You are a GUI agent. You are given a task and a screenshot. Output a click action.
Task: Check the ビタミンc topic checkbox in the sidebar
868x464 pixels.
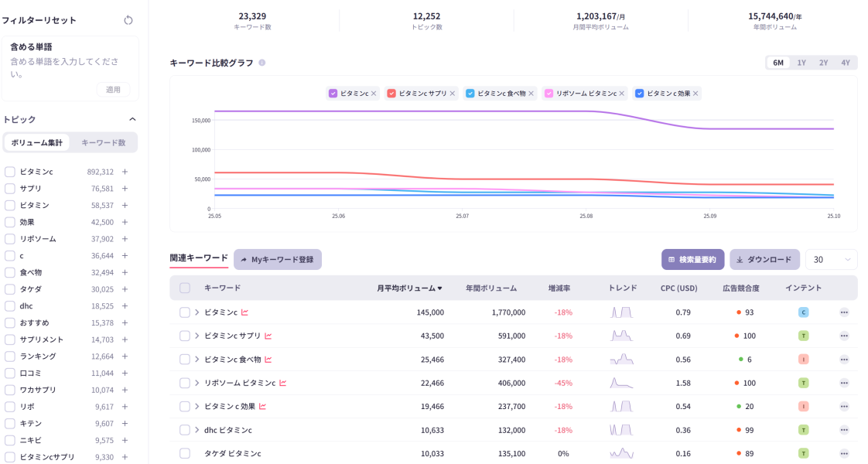tap(9, 172)
